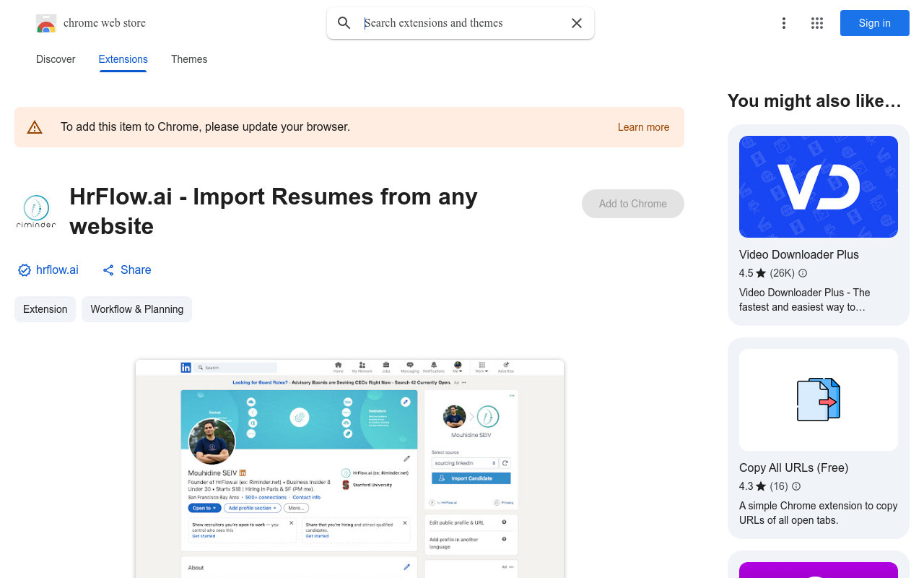Click the extension title "HrFlow.ai - Import Resumes"
This screenshot has width=924, height=578.
pyautogui.click(x=222, y=197)
